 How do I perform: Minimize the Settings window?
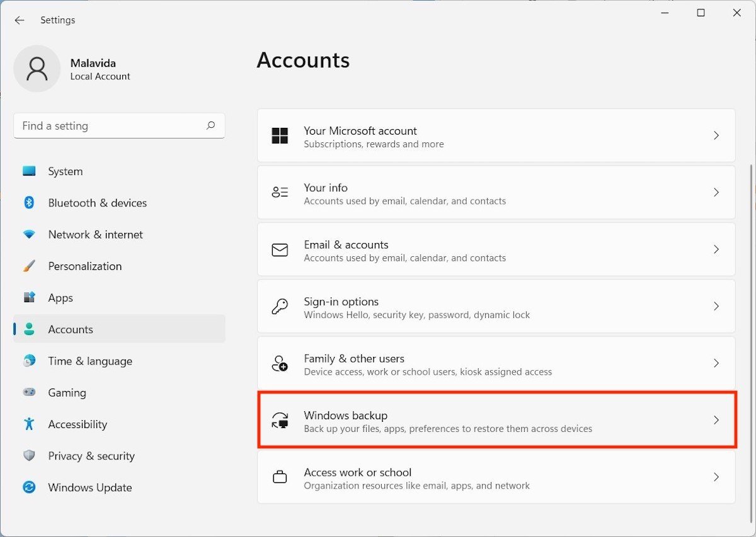pos(665,13)
